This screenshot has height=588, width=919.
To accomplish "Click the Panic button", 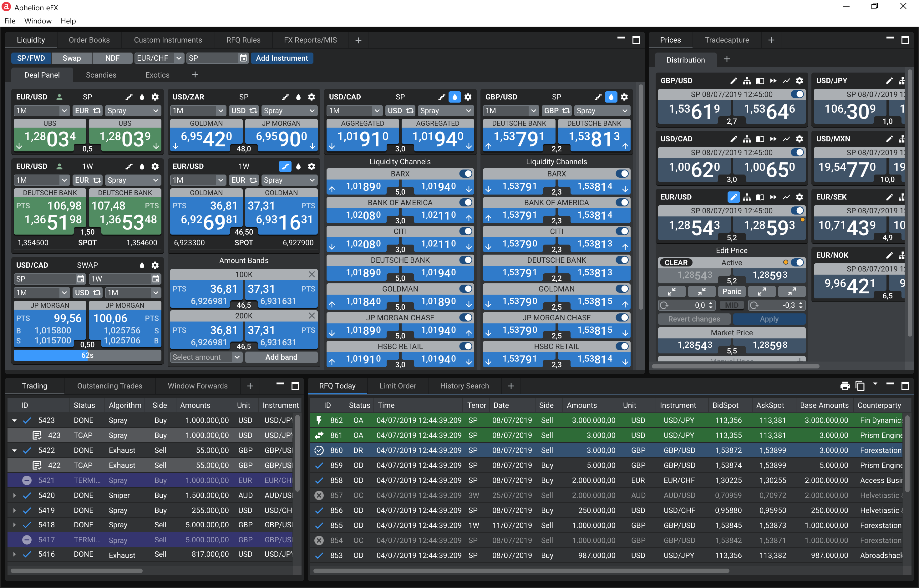I will tap(732, 292).
